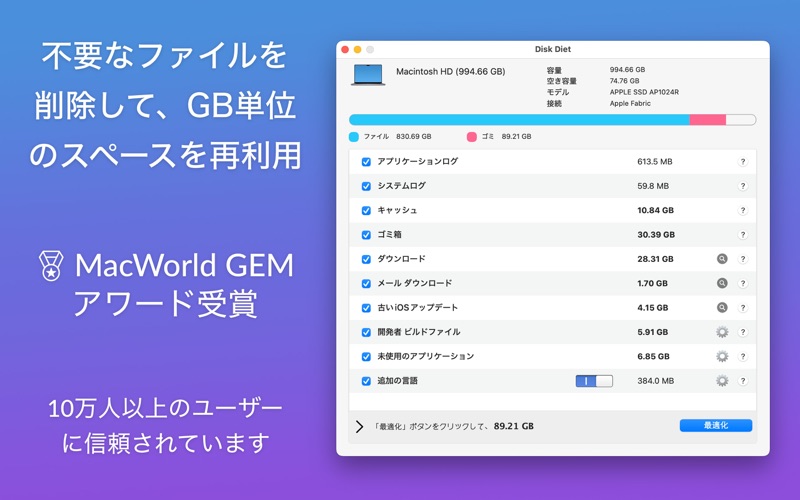
Task: Click the Disk Diet window title
Action: [553, 49]
